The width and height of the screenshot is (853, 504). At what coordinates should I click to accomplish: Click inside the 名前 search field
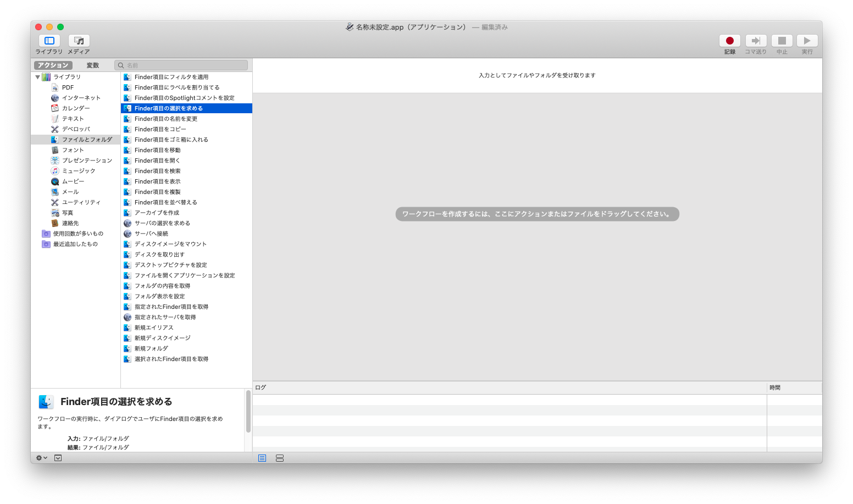pos(181,64)
